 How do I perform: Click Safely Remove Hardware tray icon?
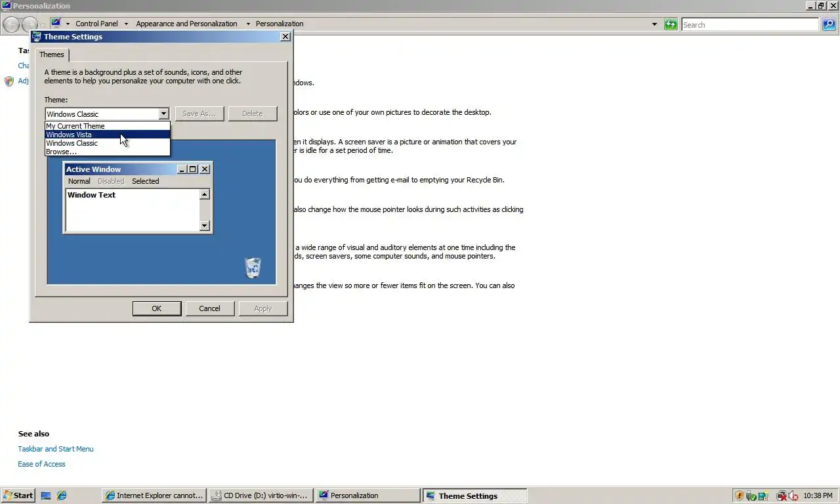(751, 496)
